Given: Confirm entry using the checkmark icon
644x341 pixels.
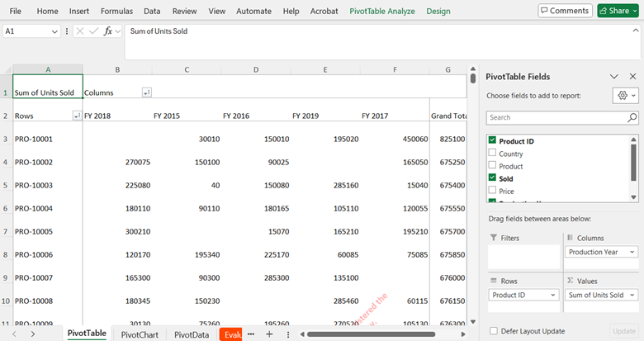Looking at the screenshot, I should (93, 31).
